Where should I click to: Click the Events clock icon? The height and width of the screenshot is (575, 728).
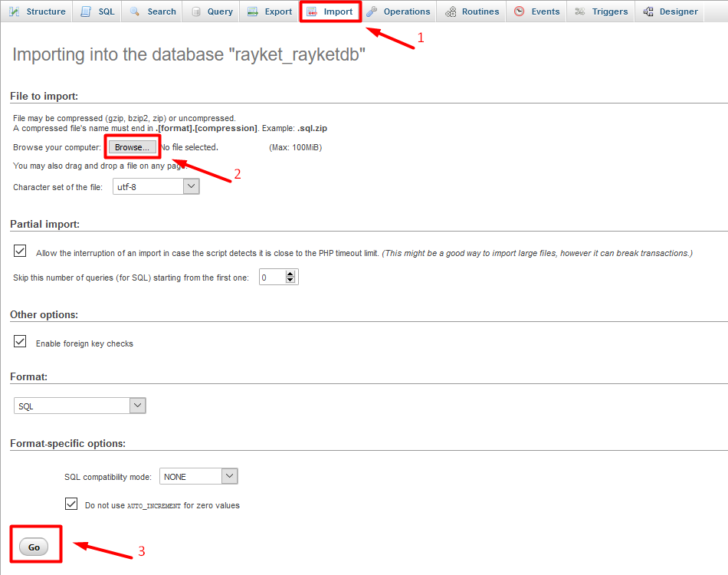tap(520, 11)
